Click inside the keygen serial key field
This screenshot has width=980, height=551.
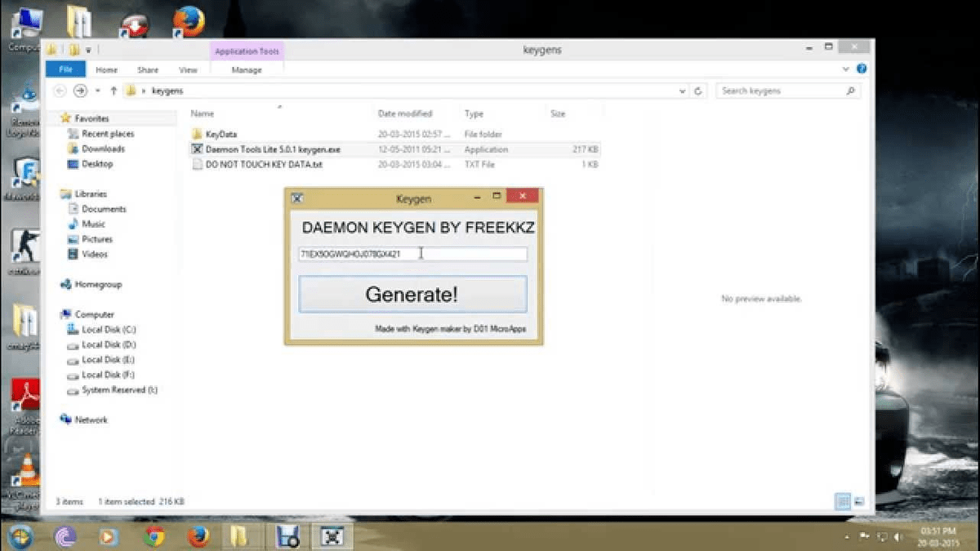pyautogui.click(x=412, y=254)
